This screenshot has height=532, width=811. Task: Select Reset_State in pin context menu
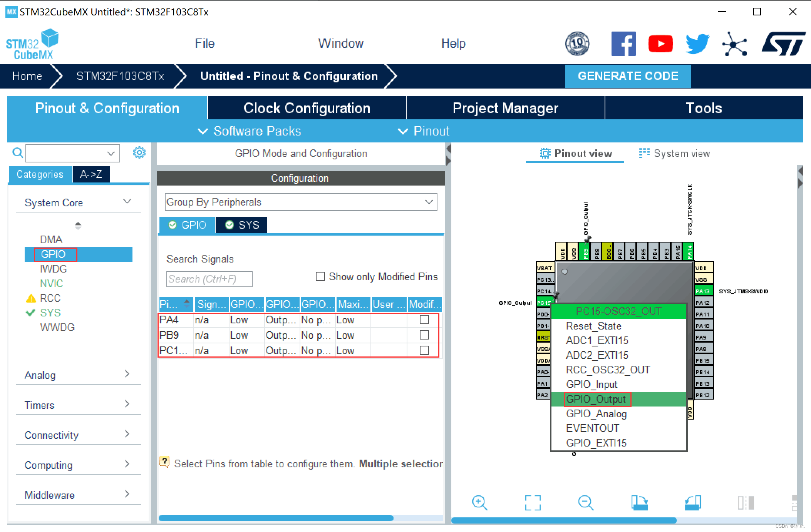(619, 326)
